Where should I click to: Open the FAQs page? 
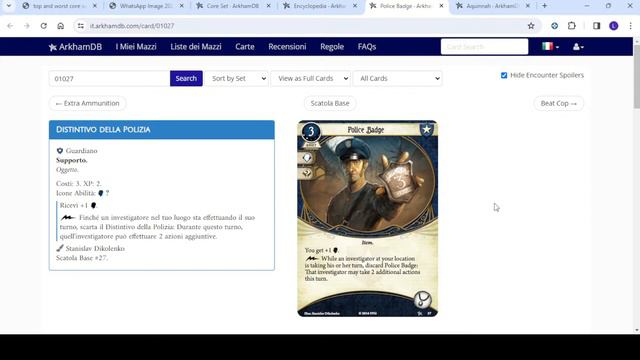pos(367,47)
